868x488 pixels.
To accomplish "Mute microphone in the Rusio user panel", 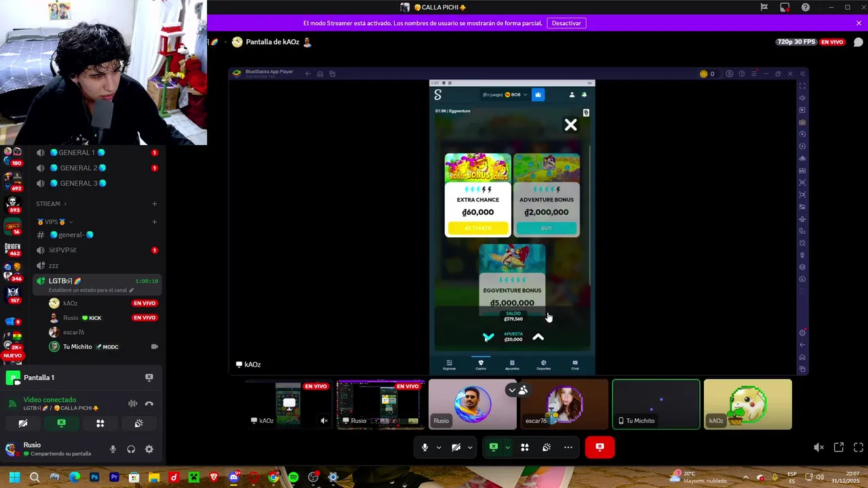I will [x=113, y=449].
